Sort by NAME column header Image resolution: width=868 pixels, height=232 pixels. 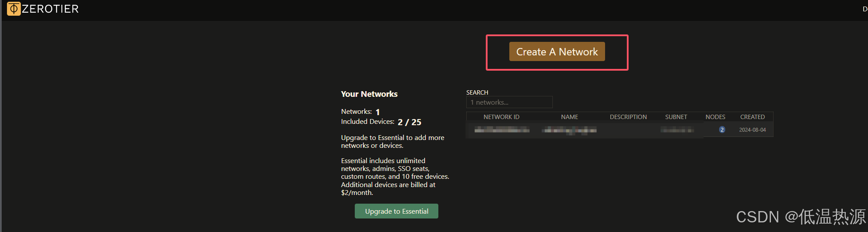pos(569,117)
